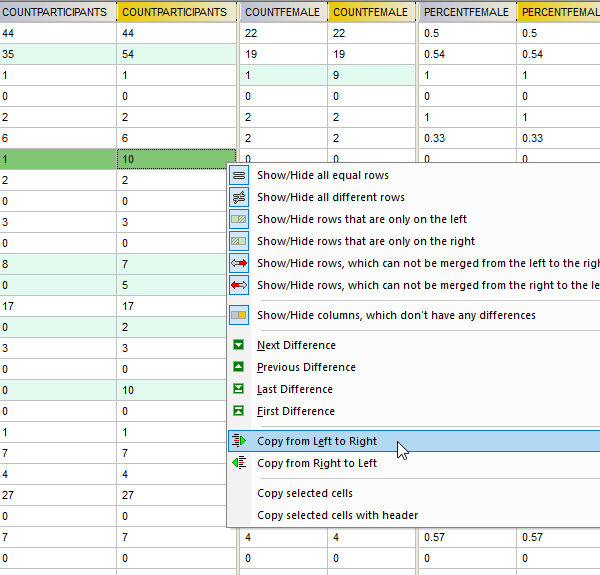Click the Show/Hide all equal rows icon

click(x=239, y=175)
